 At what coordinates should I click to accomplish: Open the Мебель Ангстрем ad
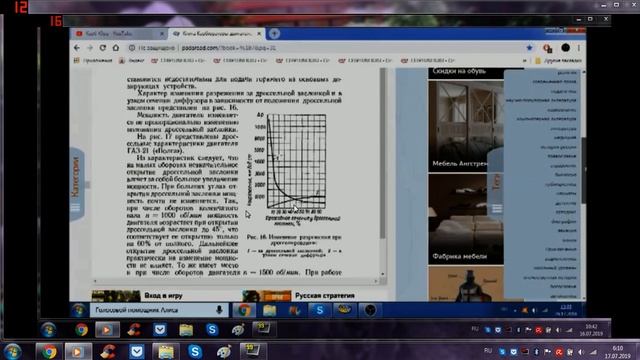(466, 126)
